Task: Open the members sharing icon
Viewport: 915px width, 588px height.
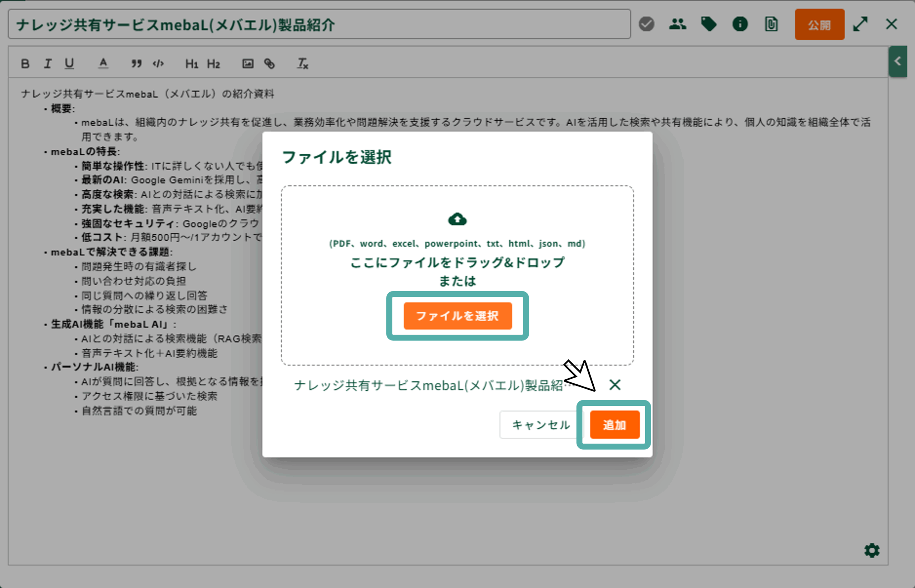Action: (x=677, y=24)
